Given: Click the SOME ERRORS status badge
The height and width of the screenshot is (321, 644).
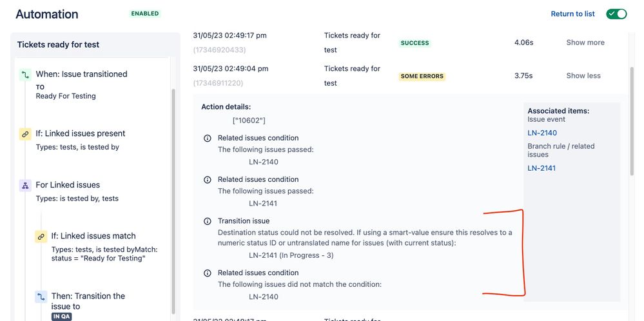Looking at the screenshot, I should (x=422, y=76).
